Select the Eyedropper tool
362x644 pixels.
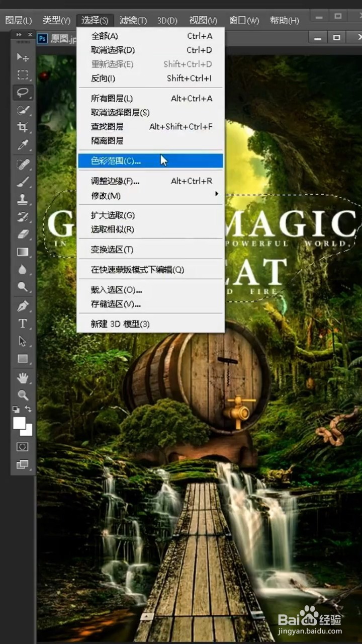[x=23, y=145]
